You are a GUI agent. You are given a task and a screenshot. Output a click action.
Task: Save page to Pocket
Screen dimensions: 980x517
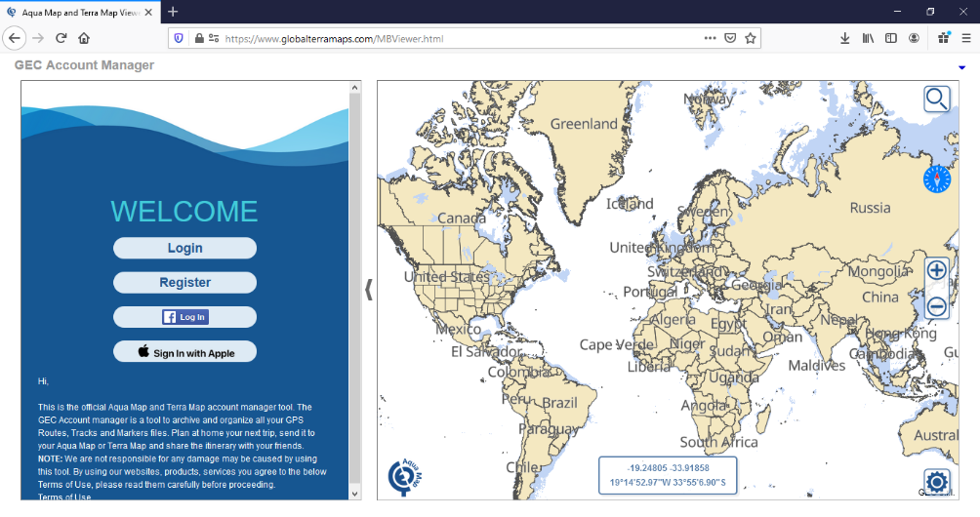tap(730, 38)
